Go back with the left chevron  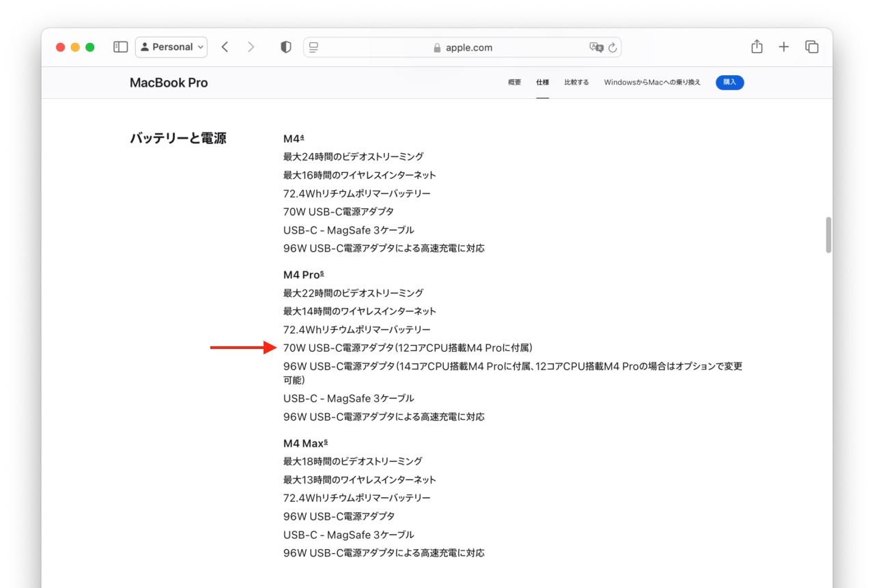click(225, 47)
